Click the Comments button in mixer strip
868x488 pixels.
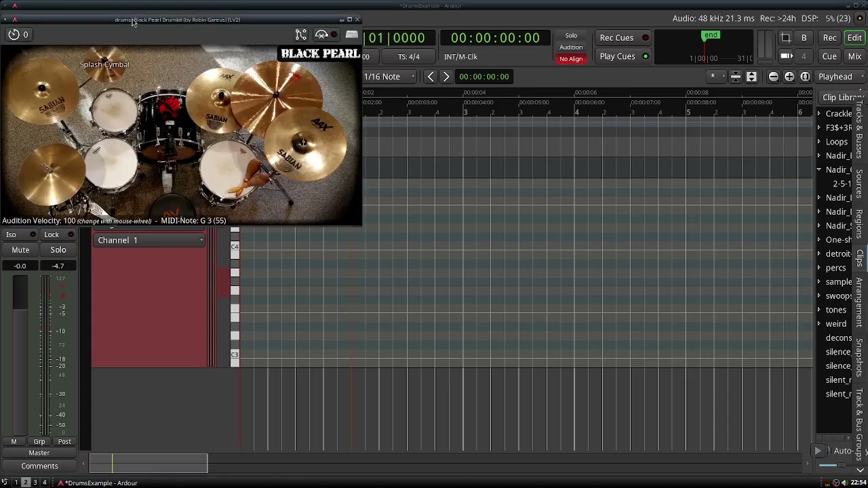39,466
